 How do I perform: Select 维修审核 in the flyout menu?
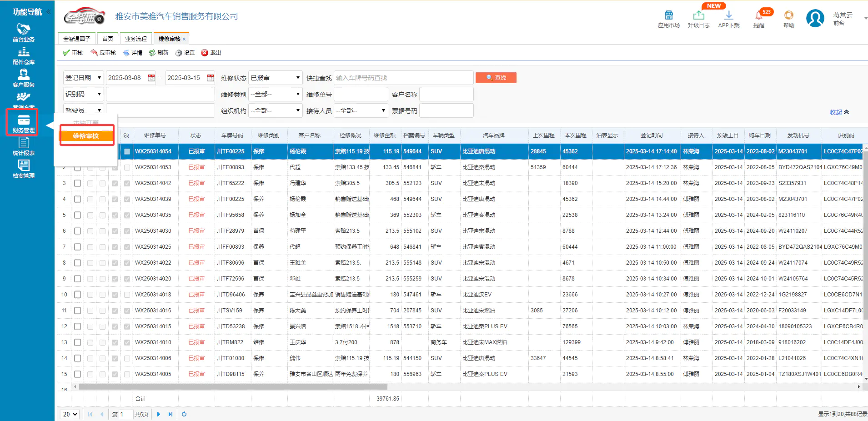pyautogui.click(x=86, y=136)
